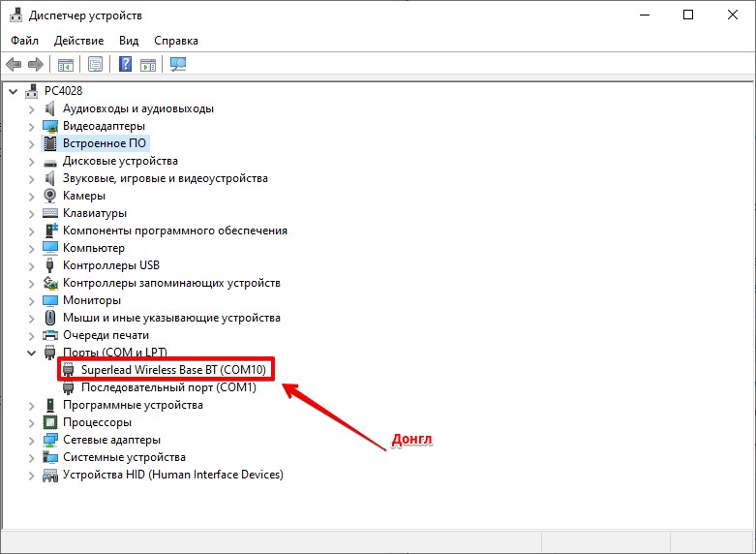Open the Действие menu
Viewport: 756px width, 554px height.
click(x=78, y=41)
